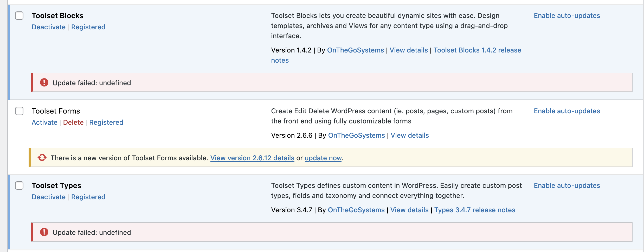Deactivate the Toolset Blocks plugin
644x252 pixels.
(49, 27)
